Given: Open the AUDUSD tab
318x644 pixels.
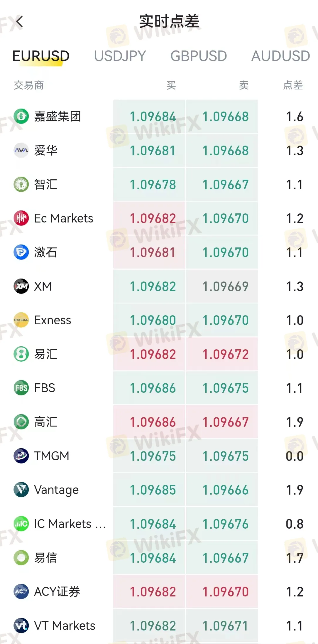Looking at the screenshot, I should pyautogui.click(x=280, y=56).
